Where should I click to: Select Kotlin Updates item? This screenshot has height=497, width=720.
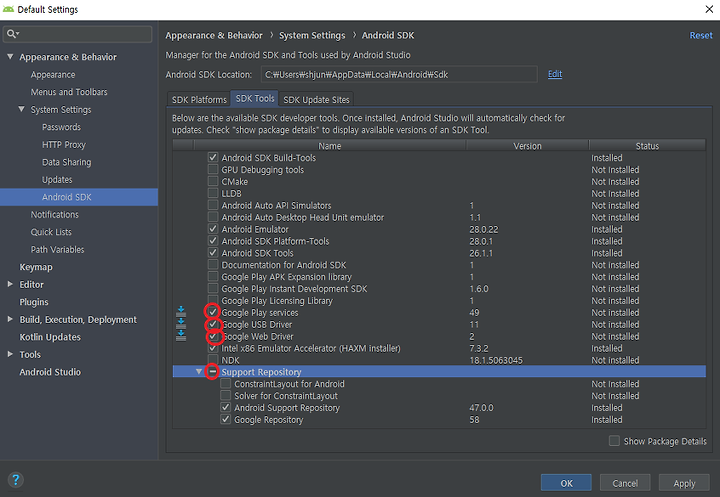[x=50, y=337]
